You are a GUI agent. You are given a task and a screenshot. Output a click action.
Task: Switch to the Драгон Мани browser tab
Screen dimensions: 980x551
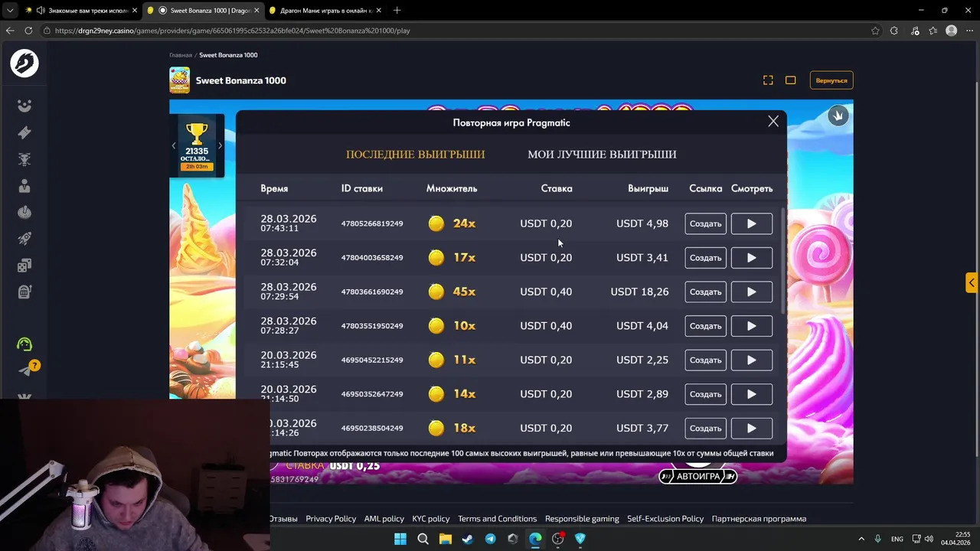325,11
